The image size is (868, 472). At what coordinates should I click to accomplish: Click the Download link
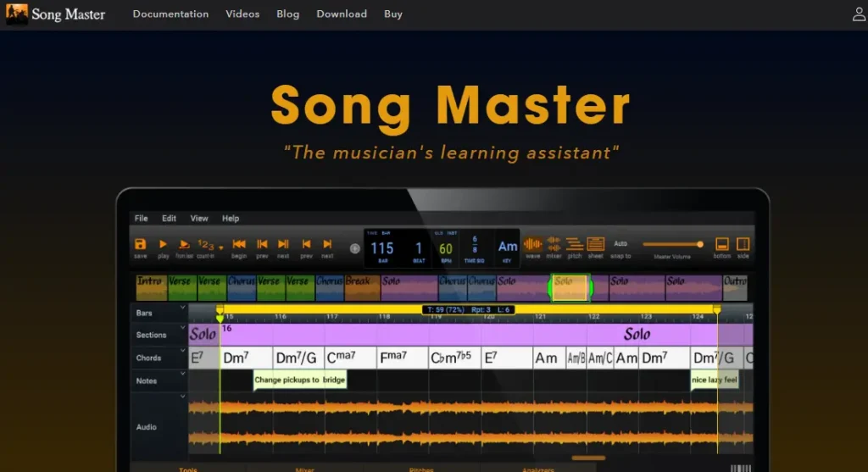pos(342,14)
